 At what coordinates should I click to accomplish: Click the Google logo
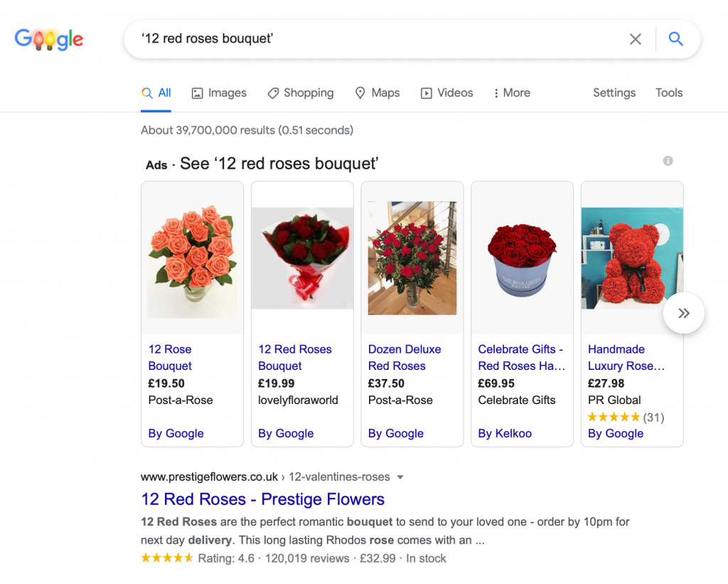pyautogui.click(x=49, y=40)
